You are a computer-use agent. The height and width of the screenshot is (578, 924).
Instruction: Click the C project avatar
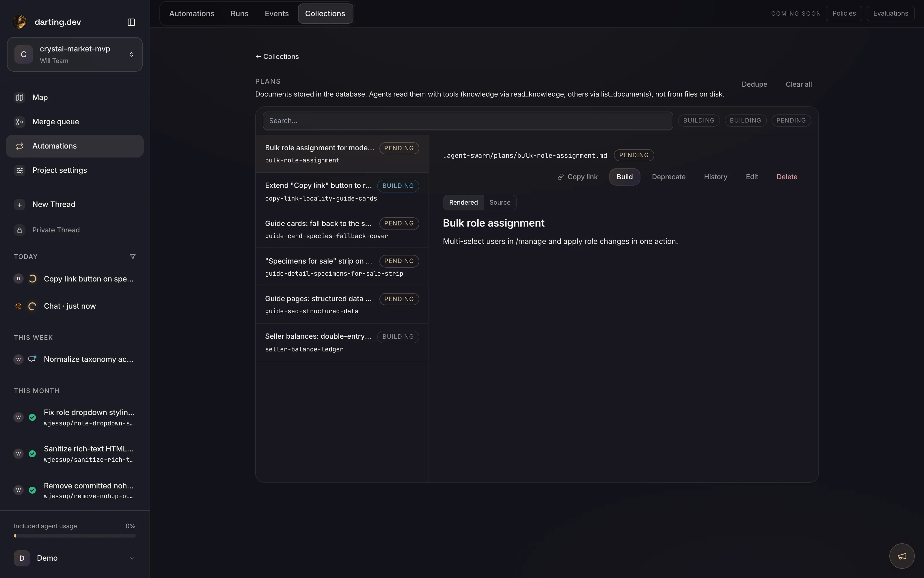(x=24, y=54)
